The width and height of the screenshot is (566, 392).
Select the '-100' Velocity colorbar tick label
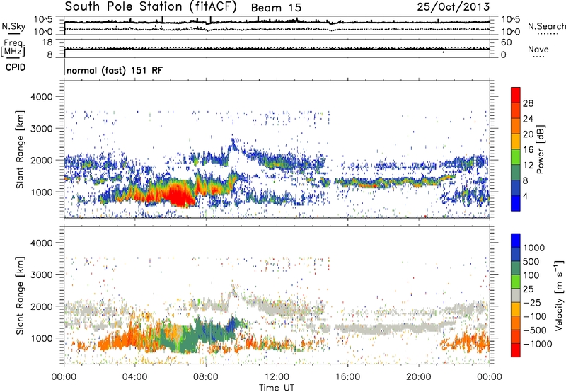click(x=535, y=316)
